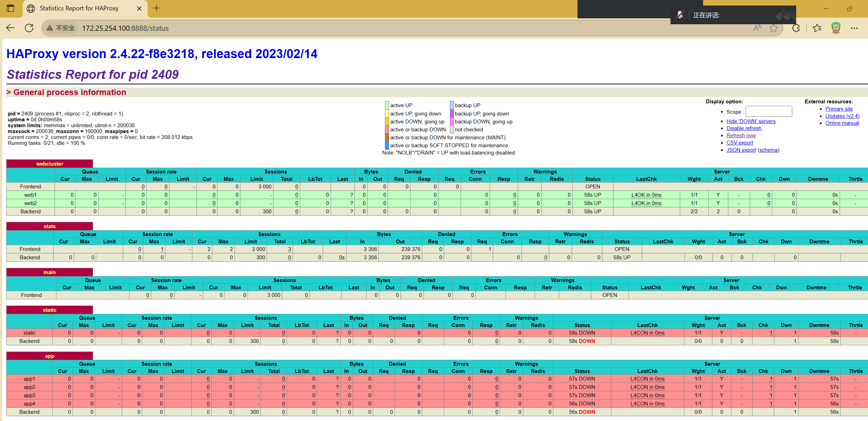Click L4CON in 0ms for app1
This screenshot has width=868, height=421.
coord(647,379)
